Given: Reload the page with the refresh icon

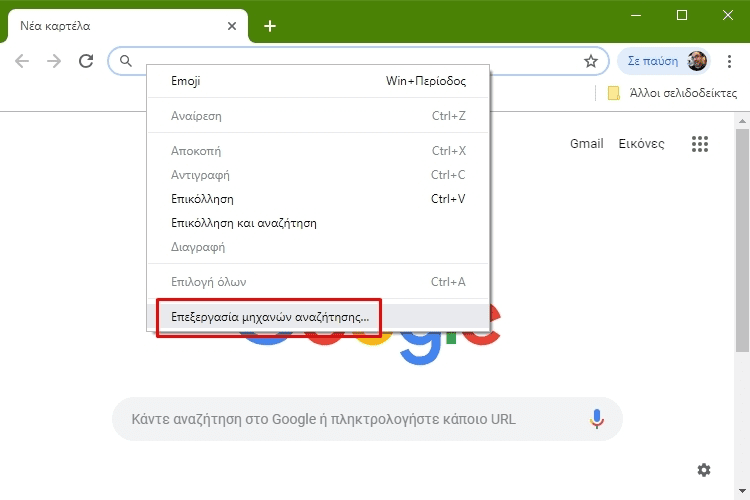Looking at the screenshot, I should [x=86, y=61].
